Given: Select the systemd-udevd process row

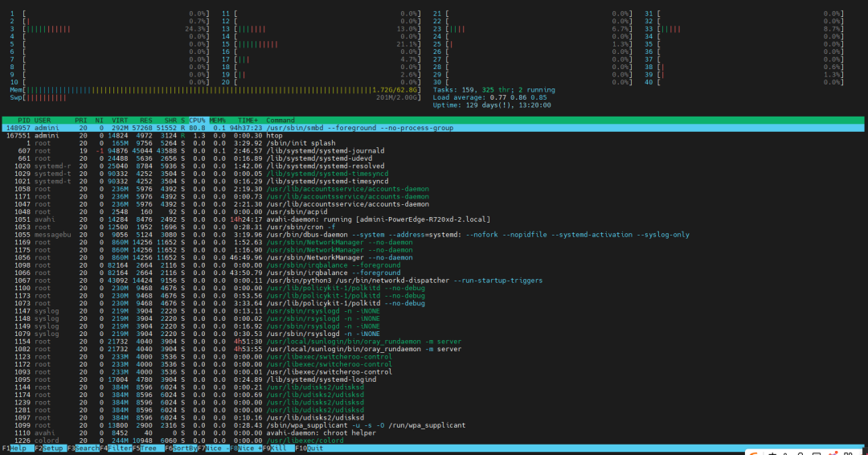Looking at the screenshot, I should (x=433, y=158).
